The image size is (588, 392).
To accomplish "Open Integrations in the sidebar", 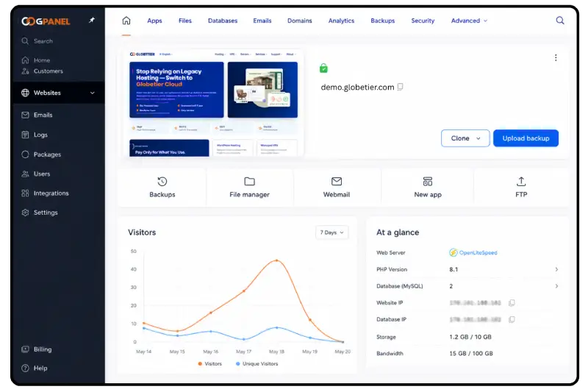I will pos(45,193).
